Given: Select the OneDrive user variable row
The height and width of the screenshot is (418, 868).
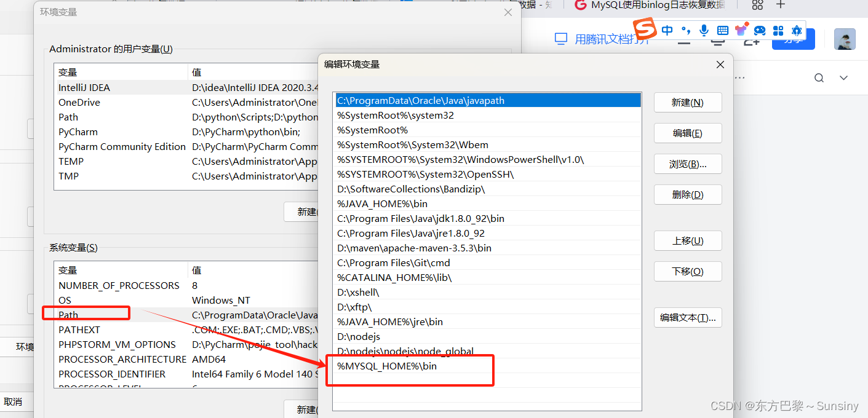Looking at the screenshot, I should tap(186, 103).
